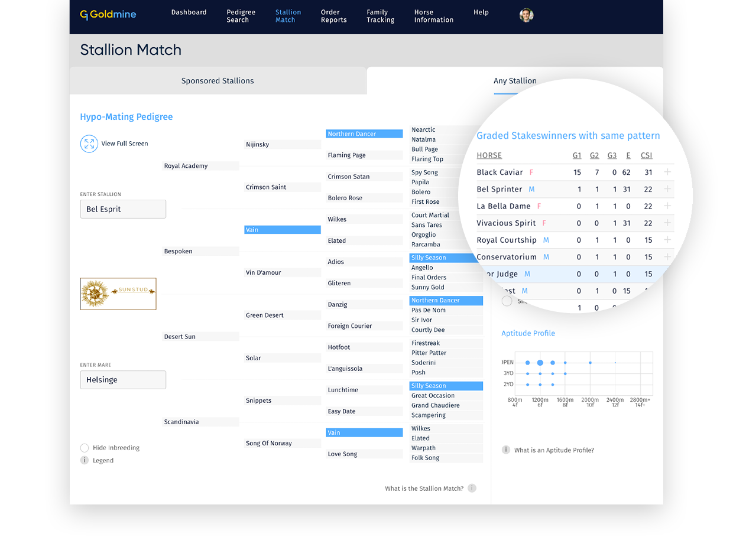Image resolution: width=733 pixels, height=560 pixels.
Task: Sort by the G1 column header
Action: pos(577,155)
